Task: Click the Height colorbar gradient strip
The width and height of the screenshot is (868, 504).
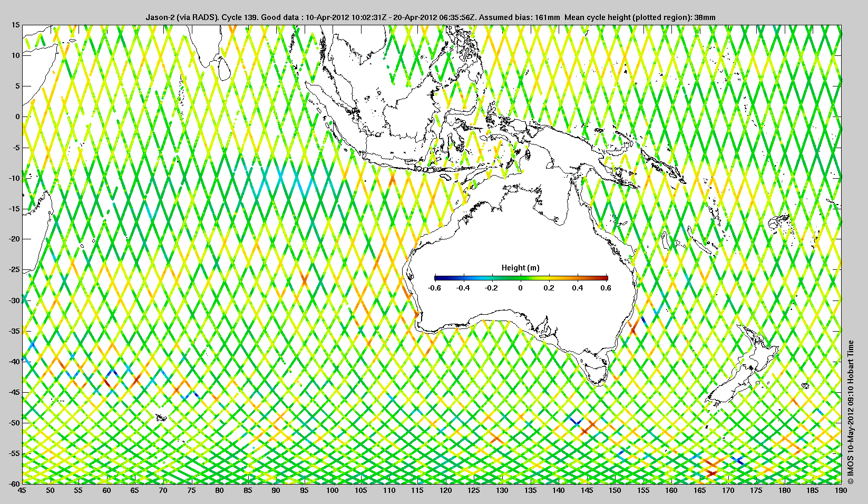Action: 521,278
